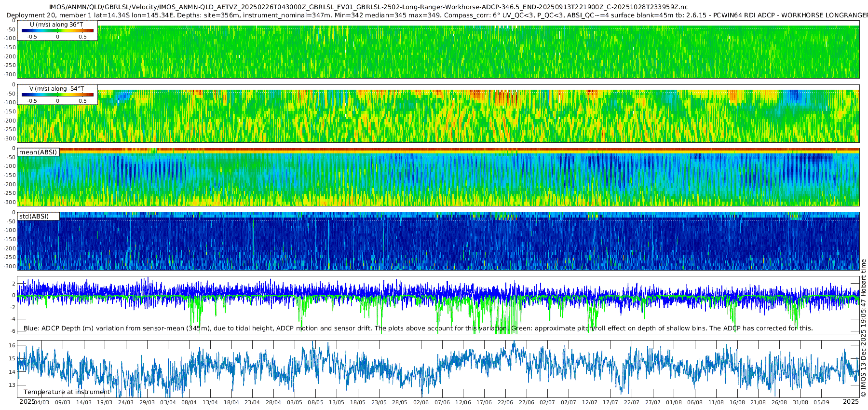Click the Deployment 20 metadata line
The height and width of the screenshot is (410, 868).
tap(437, 15)
